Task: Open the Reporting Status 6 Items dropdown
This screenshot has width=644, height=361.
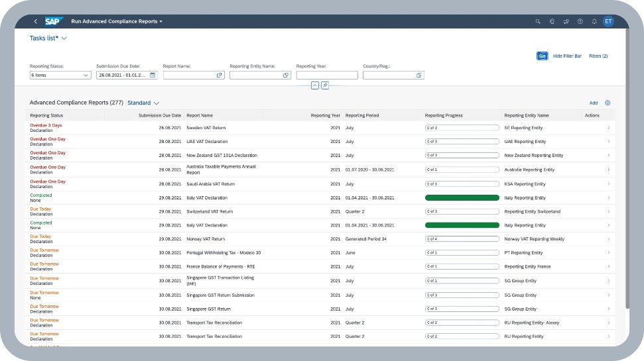Action: [60, 75]
